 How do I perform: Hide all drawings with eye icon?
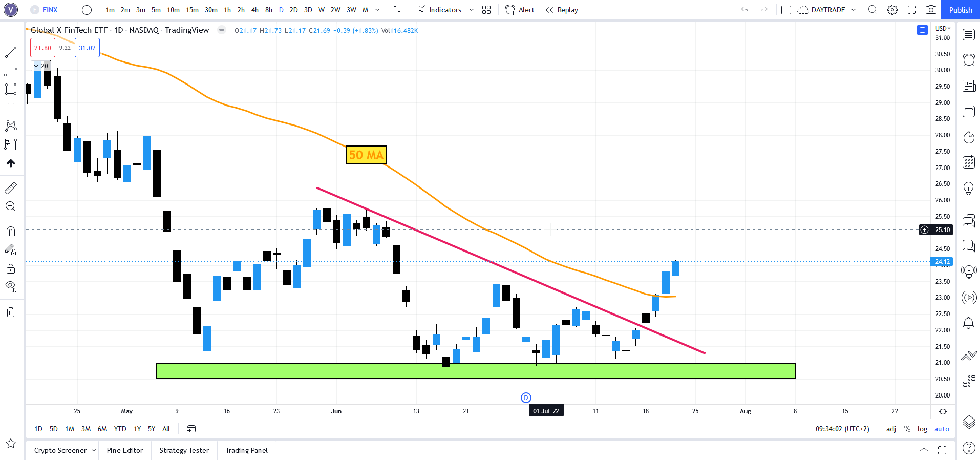point(11,286)
